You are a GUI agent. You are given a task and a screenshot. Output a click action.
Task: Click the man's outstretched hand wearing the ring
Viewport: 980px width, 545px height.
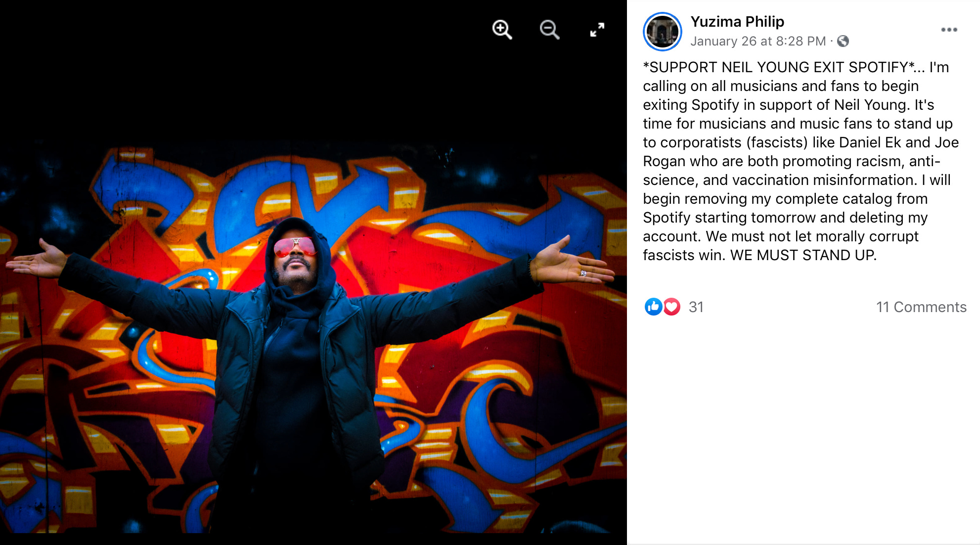[574, 262]
